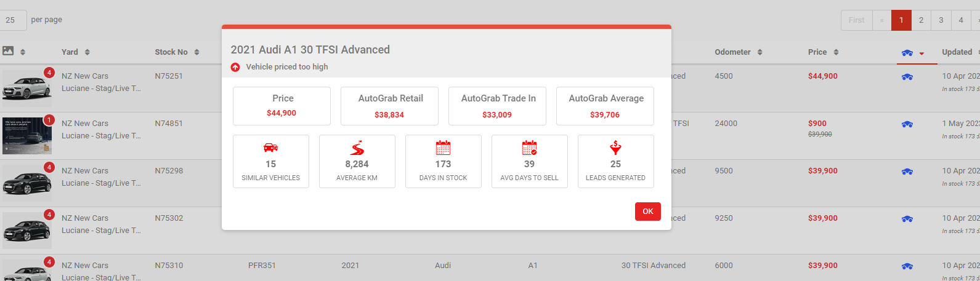
Task: Click the previous page arrow button
Action: [x=881, y=20]
